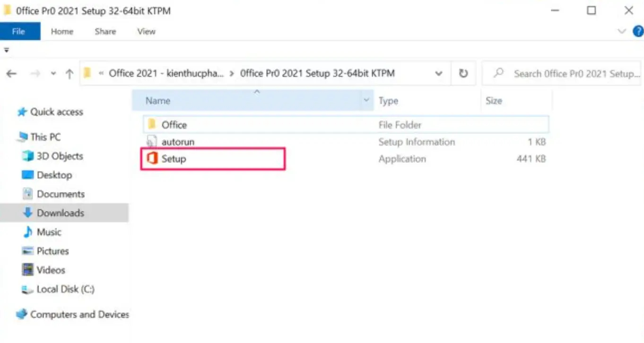Select the 'autorun' file name
This screenshot has width=644, height=343.
178,141
